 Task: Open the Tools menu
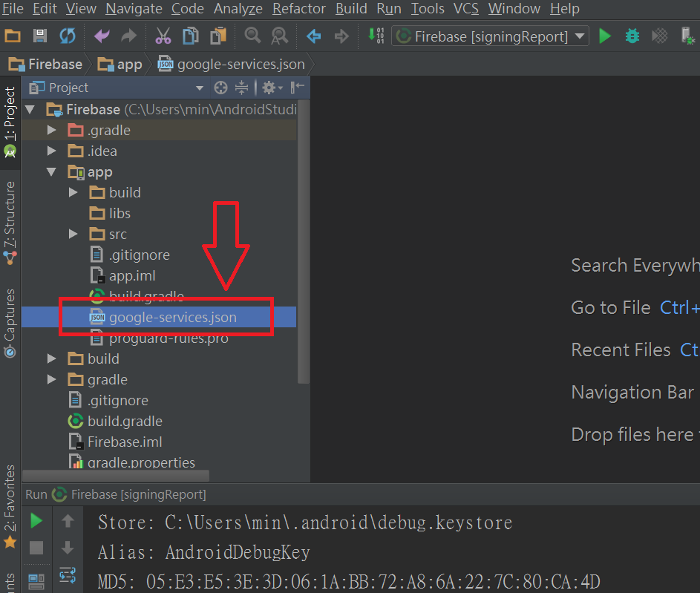[428, 8]
